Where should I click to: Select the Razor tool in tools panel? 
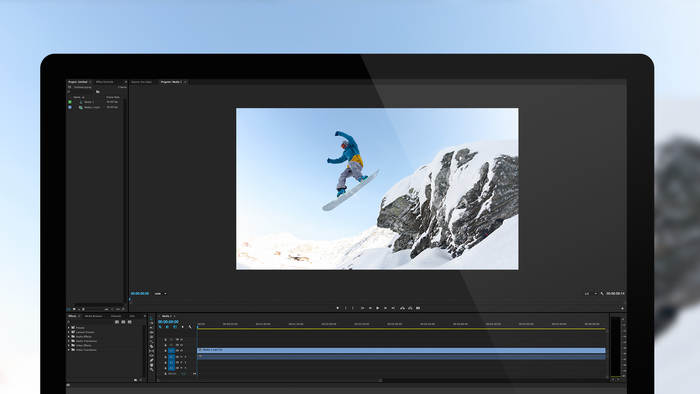151,346
